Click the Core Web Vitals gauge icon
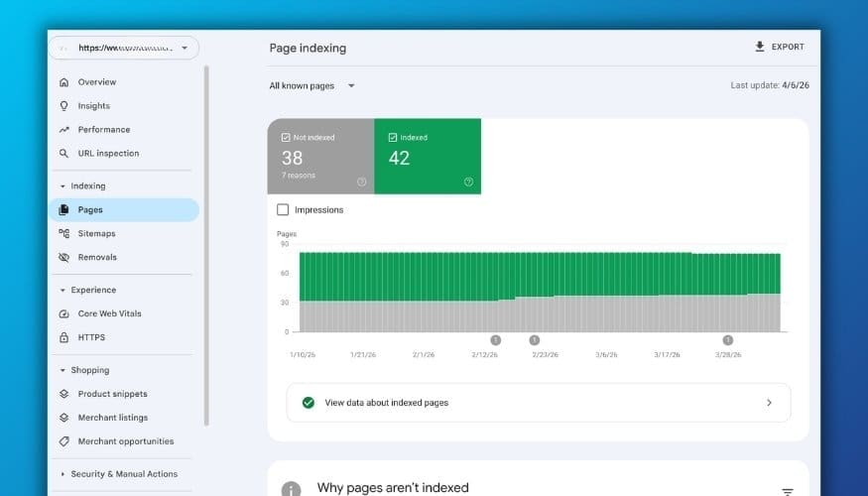 pyautogui.click(x=64, y=313)
